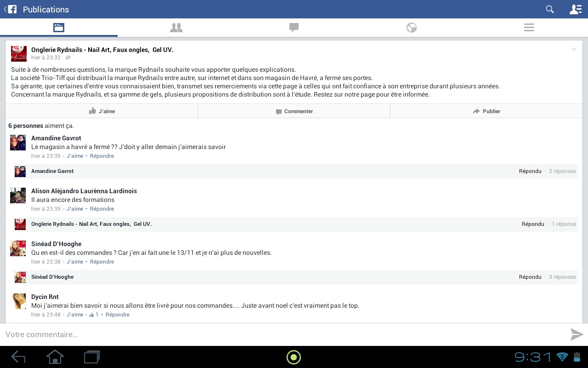Like Amandine Gavrot's comment

75,156
